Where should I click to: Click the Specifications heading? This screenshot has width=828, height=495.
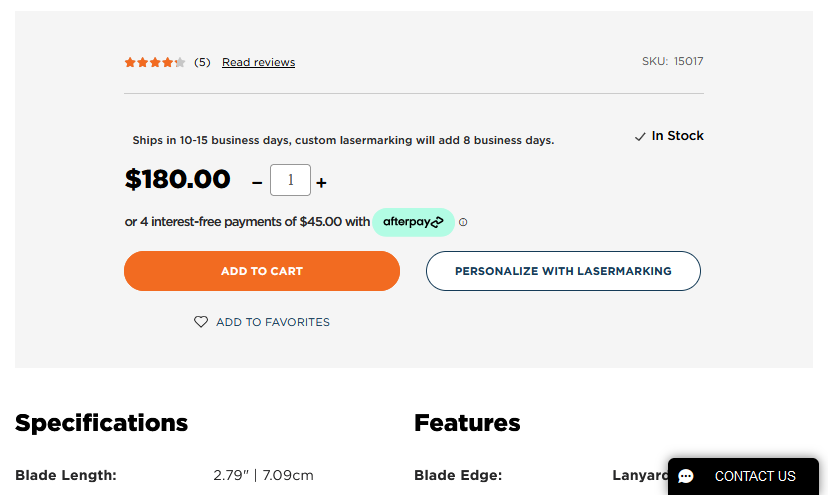tap(101, 423)
